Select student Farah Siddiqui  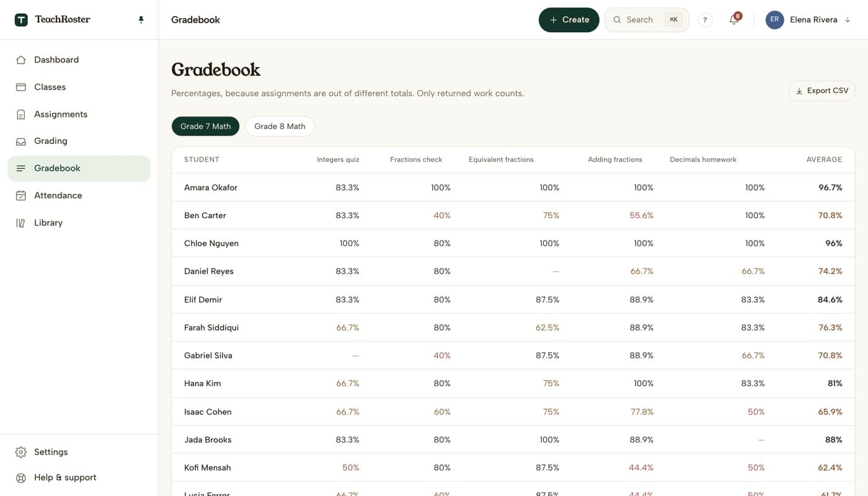click(211, 328)
